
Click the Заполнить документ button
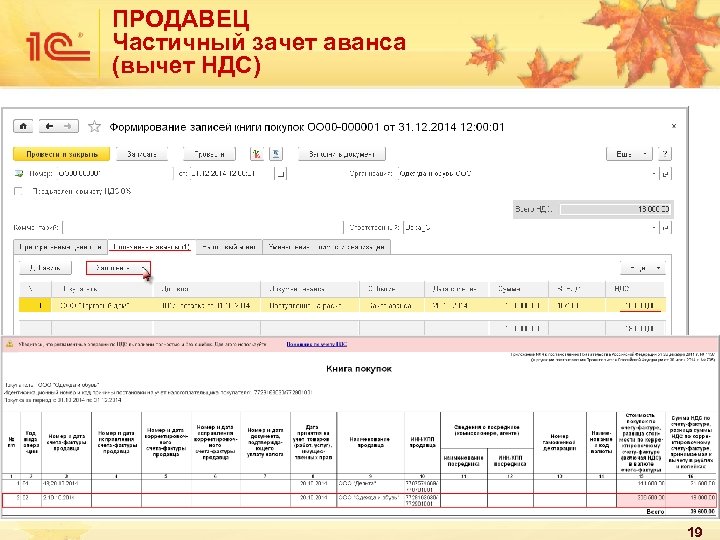click(342, 154)
